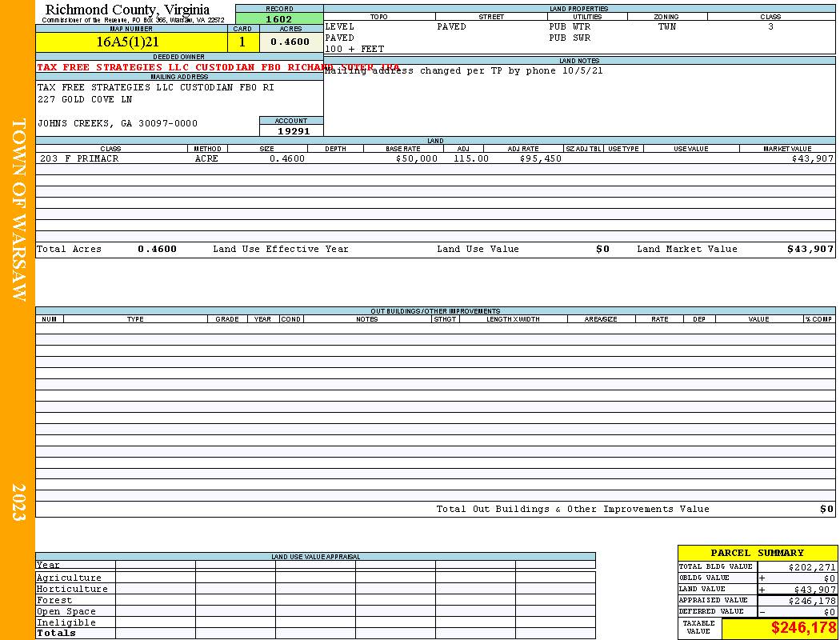Viewport: 840px width, 640px height.
Task: Click the Land Use Value $0
Action: pos(602,249)
